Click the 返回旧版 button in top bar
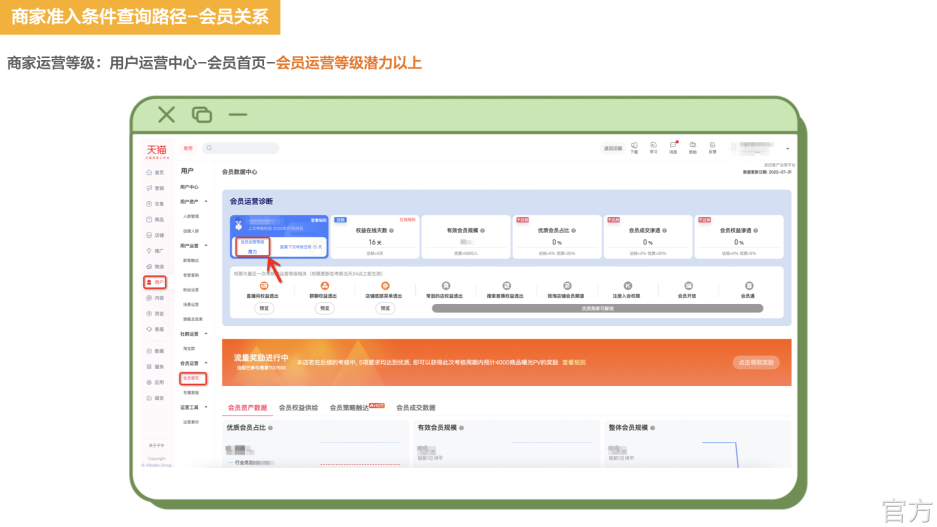This screenshot has width=937, height=527. coord(612,148)
